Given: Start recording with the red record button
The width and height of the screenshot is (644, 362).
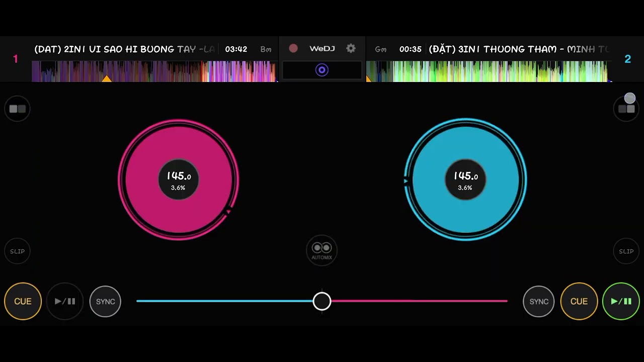Looking at the screenshot, I should click(293, 48).
